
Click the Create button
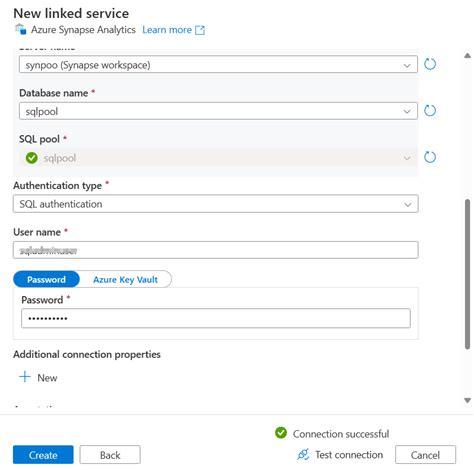click(43, 455)
